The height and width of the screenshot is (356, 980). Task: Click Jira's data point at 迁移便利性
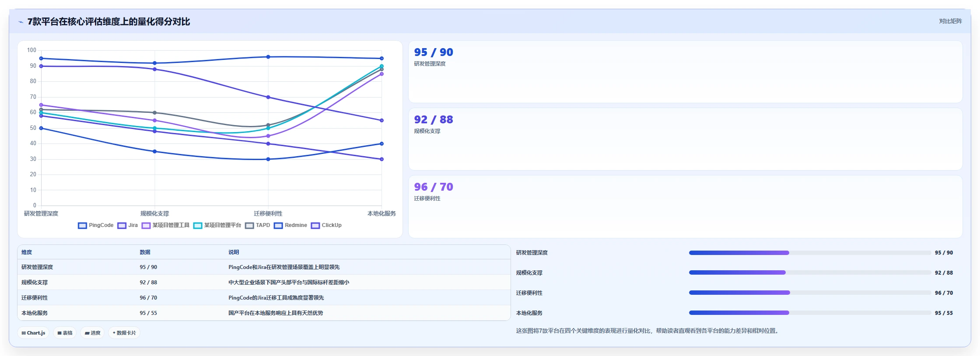[268, 97]
